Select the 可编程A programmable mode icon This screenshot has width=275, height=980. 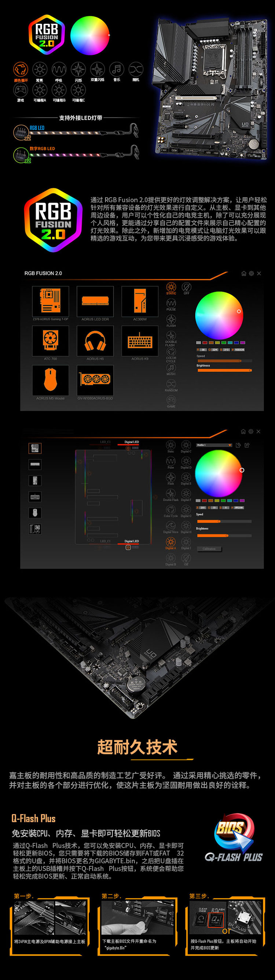click(x=40, y=90)
